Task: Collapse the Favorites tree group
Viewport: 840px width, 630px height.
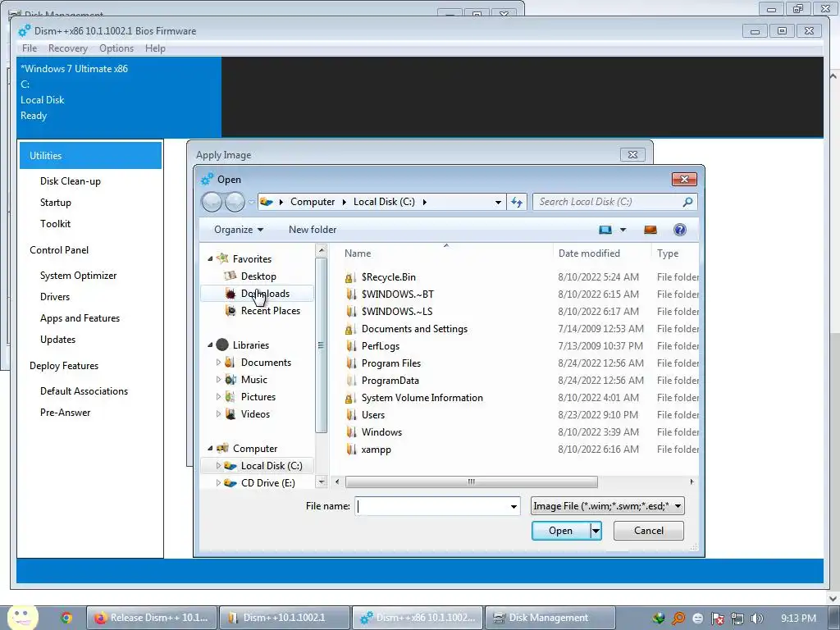Action: pos(210,258)
